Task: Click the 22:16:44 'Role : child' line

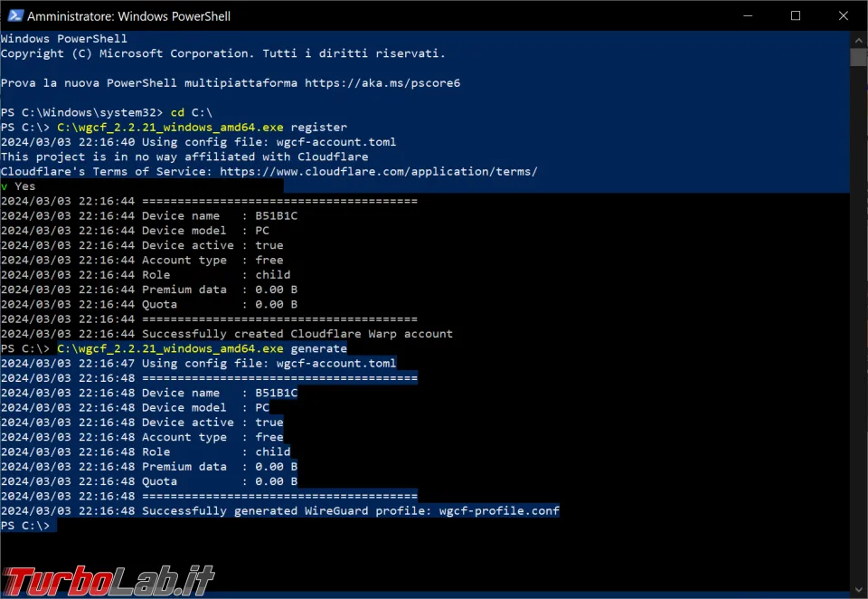Action: 146,274
